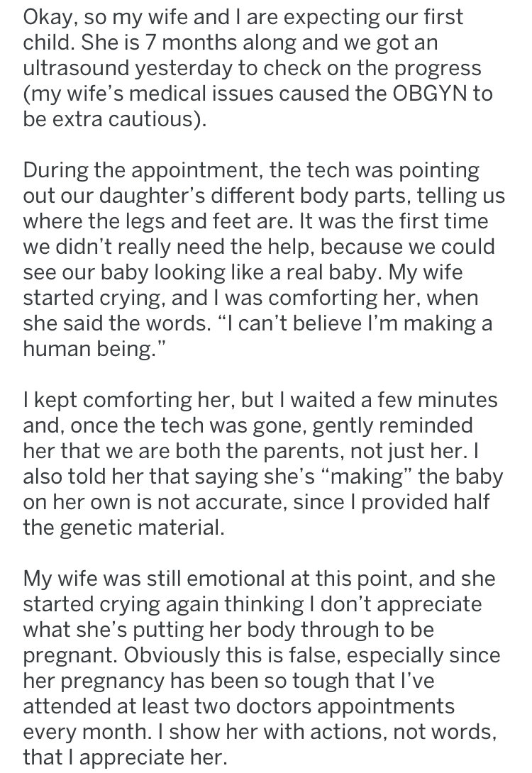Click the phrase "7 months along"
The image size is (532, 773).
coord(220,43)
